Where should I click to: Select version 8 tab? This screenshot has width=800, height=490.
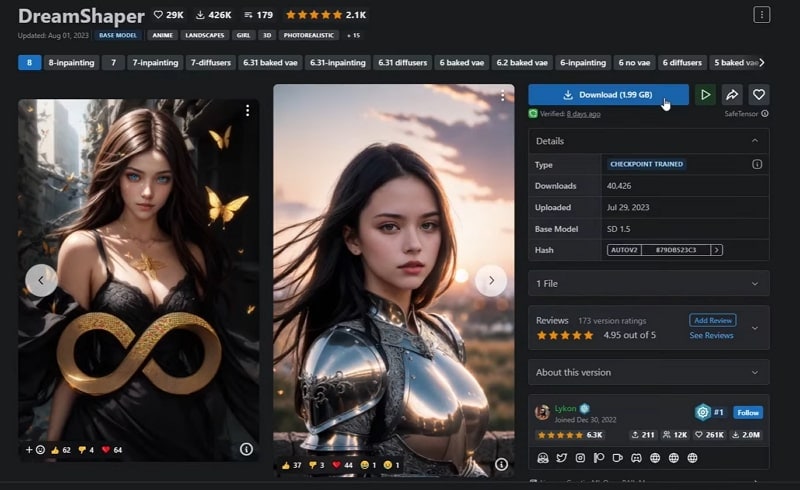tap(30, 63)
